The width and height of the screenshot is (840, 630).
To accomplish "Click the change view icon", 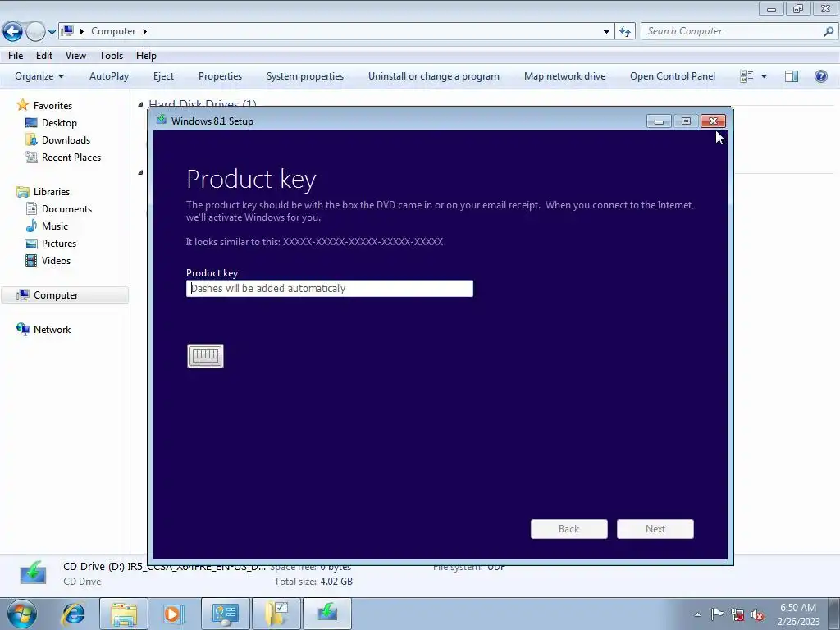I will click(746, 76).
